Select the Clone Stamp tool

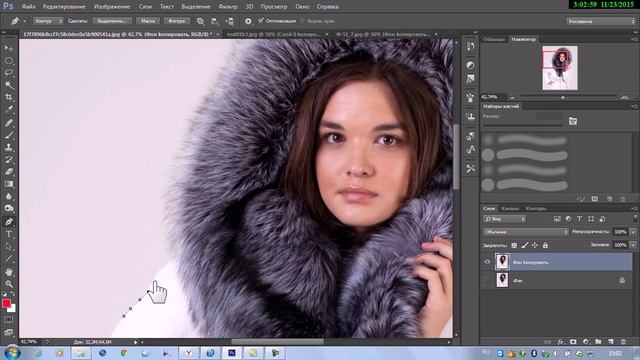[x=9, y=147]
